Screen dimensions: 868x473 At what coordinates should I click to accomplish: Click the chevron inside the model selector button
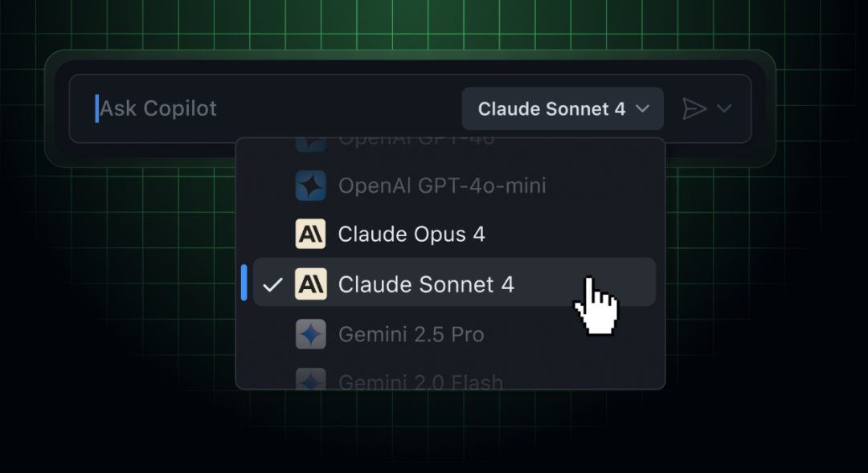pos(642,108)
